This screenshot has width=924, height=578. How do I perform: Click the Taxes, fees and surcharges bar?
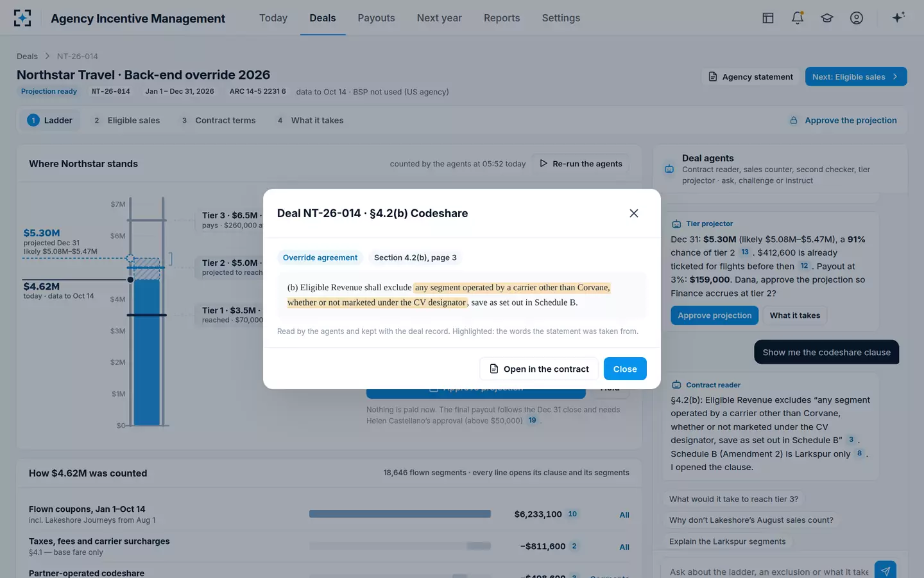click(400, 546)
